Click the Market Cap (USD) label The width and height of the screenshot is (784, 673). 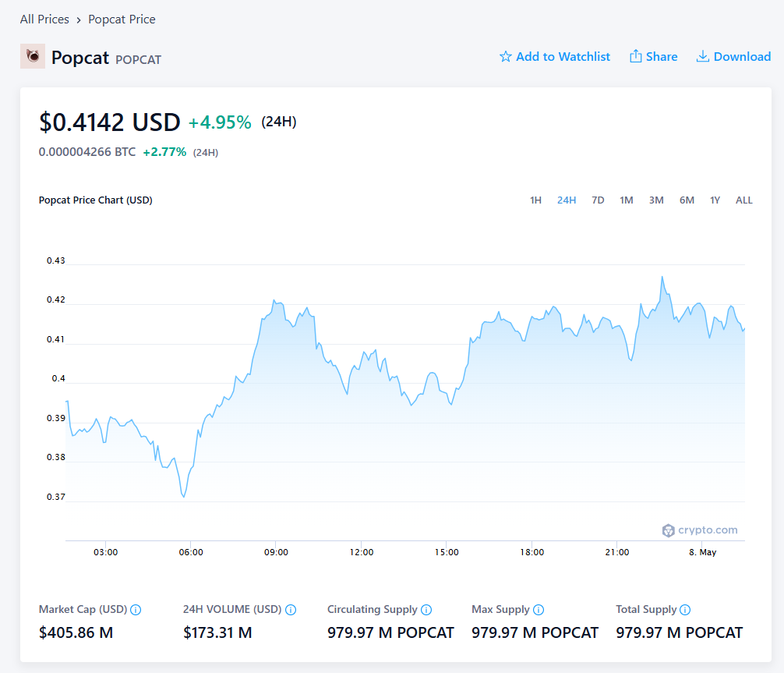click(x=83, y=610)
